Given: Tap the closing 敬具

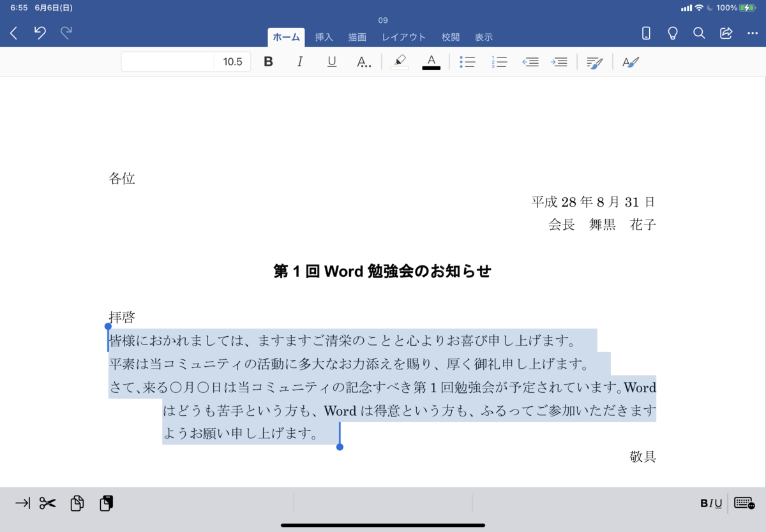Looking at the screenshot, I should [643, 457].
